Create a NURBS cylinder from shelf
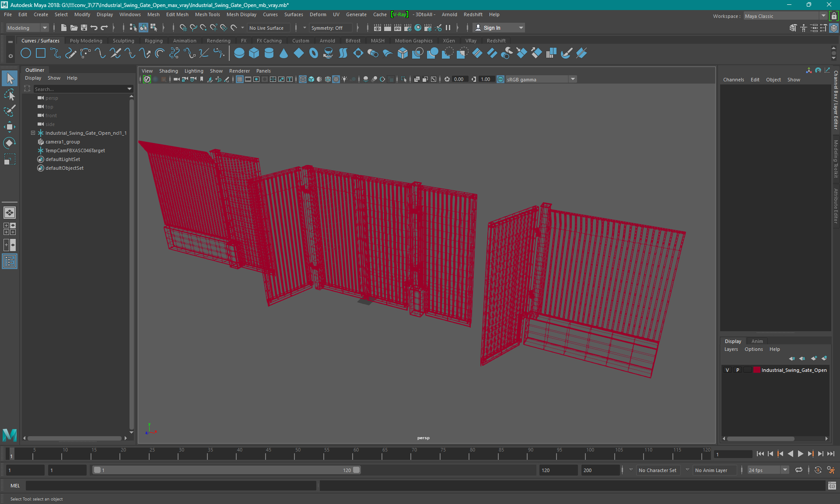 pyautogui.click(x=269, y=53)
